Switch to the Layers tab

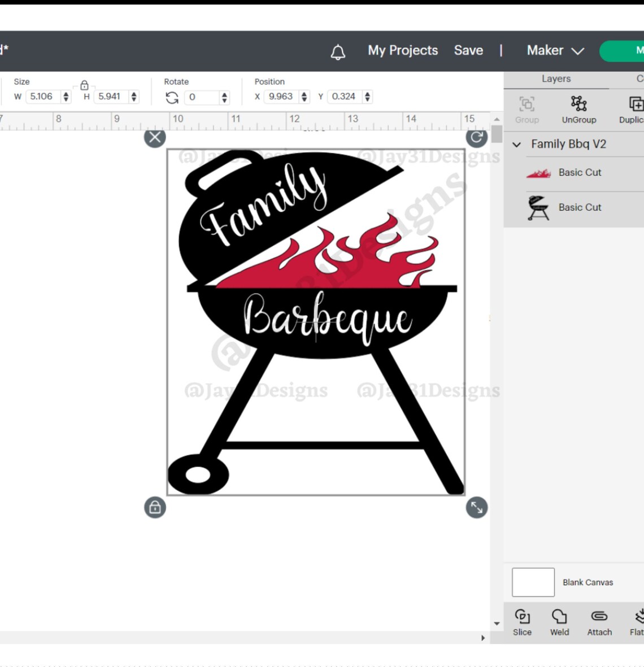pyautogui.click(x=556, y=79)
